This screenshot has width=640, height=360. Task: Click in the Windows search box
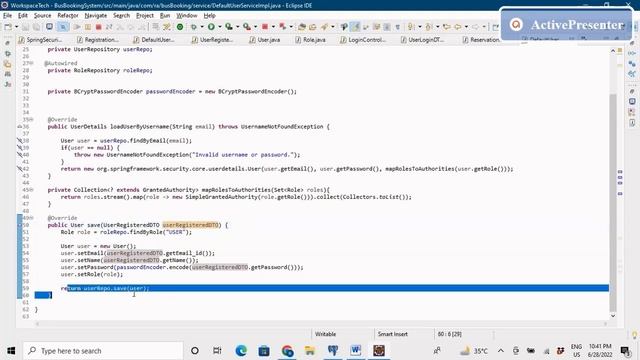[103, 351]
